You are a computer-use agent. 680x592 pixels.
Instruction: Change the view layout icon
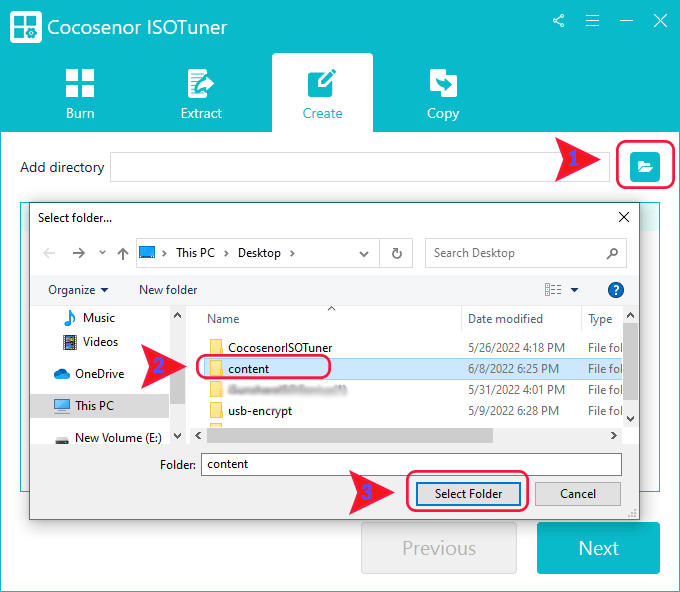553,289
